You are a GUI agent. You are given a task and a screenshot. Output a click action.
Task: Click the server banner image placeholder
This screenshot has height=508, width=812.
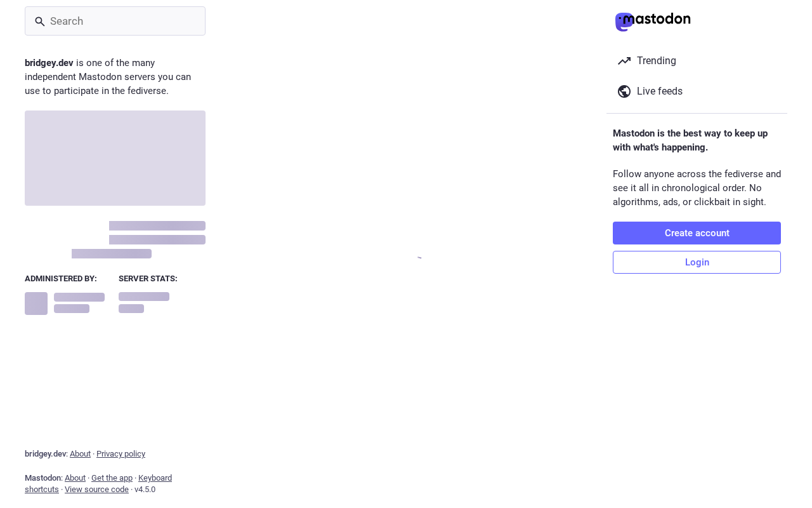[115, 158]
